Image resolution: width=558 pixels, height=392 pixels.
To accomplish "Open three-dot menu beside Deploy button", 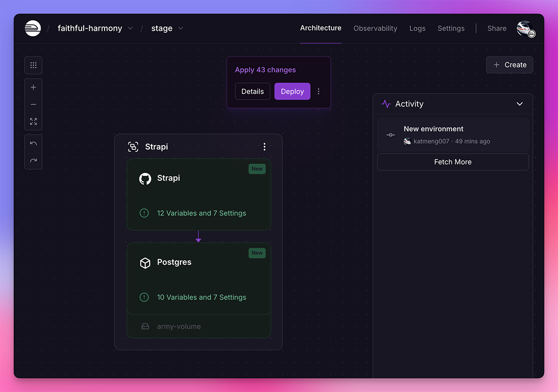I will pos(319,92).
